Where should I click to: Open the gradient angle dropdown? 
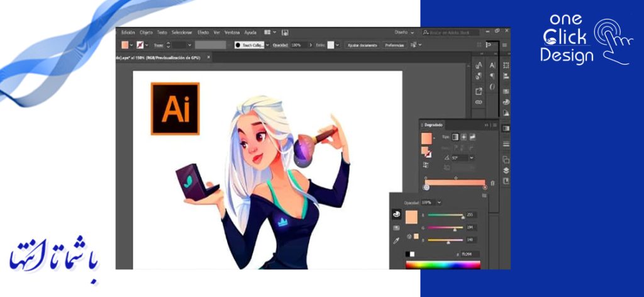coord(472,157)
